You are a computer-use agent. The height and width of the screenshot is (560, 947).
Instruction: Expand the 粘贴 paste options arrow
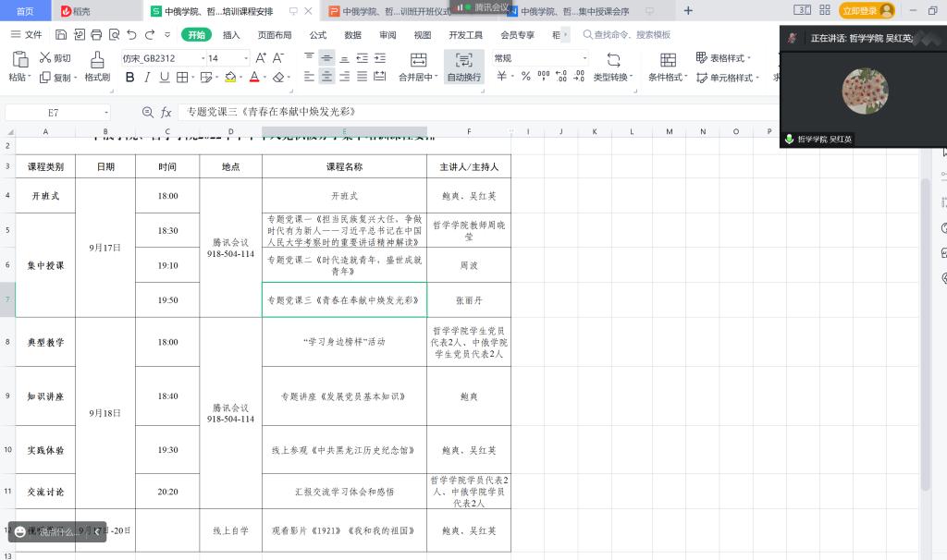coord(29,78)
